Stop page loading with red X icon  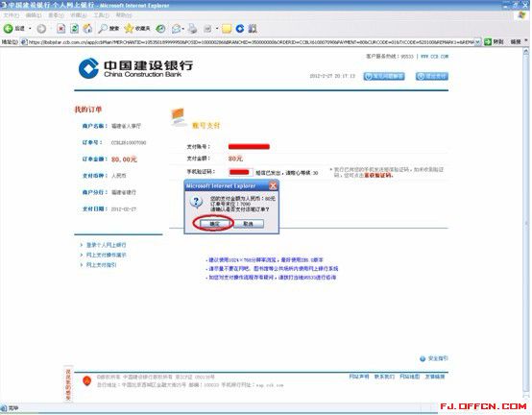tap(60, 29)
